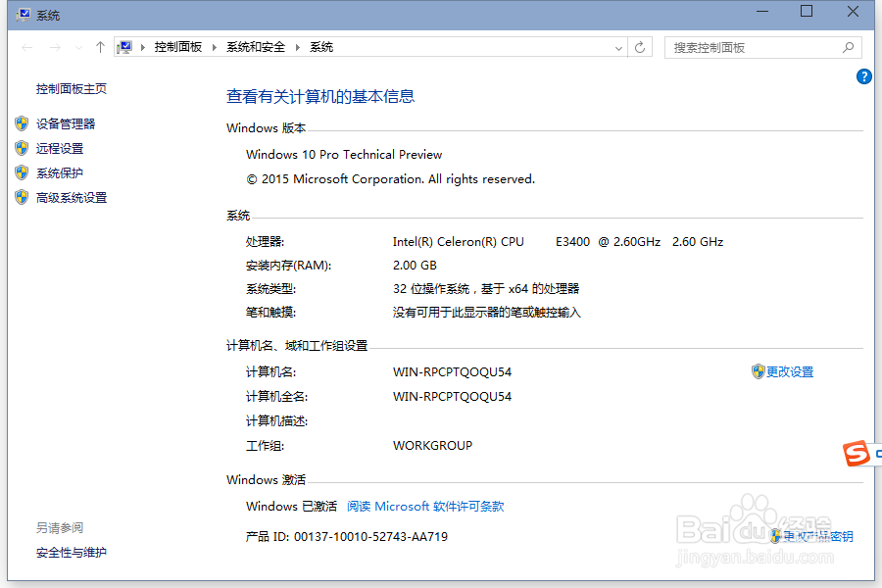Close the 系统 window

click(x=853, y=11)
